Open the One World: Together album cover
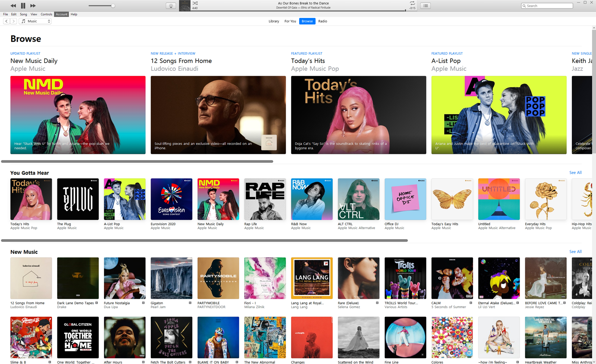 point(78,338)
